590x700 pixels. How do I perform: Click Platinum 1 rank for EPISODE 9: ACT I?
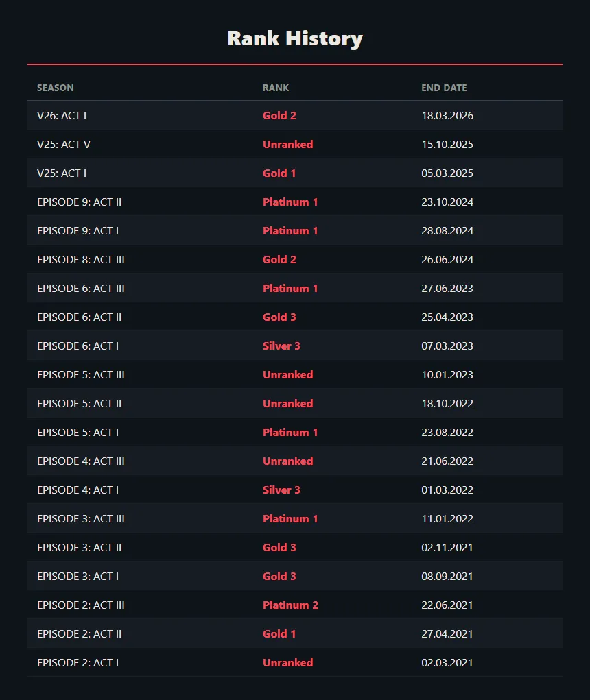[x=290, y=231]
